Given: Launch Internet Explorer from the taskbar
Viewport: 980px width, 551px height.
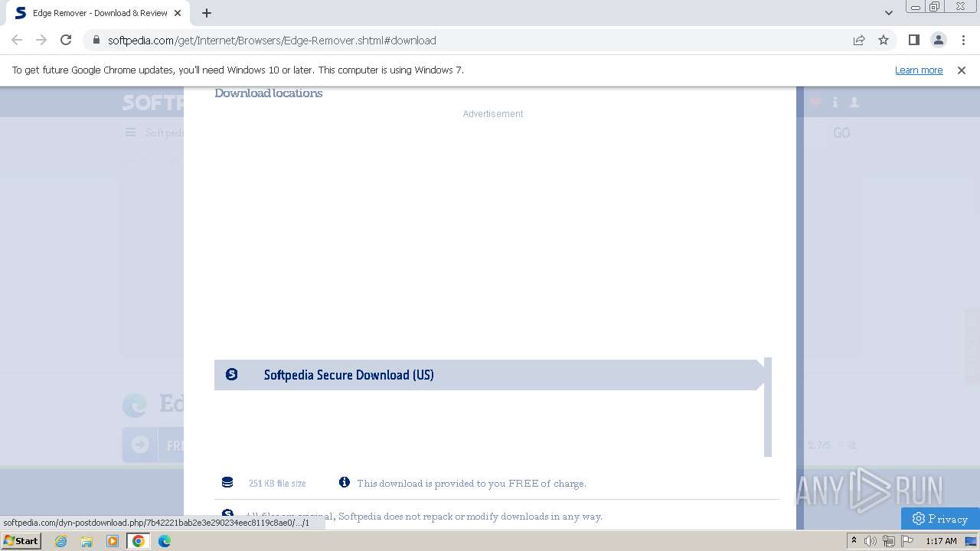Looking at the screenshot, I should pos(61,541).
